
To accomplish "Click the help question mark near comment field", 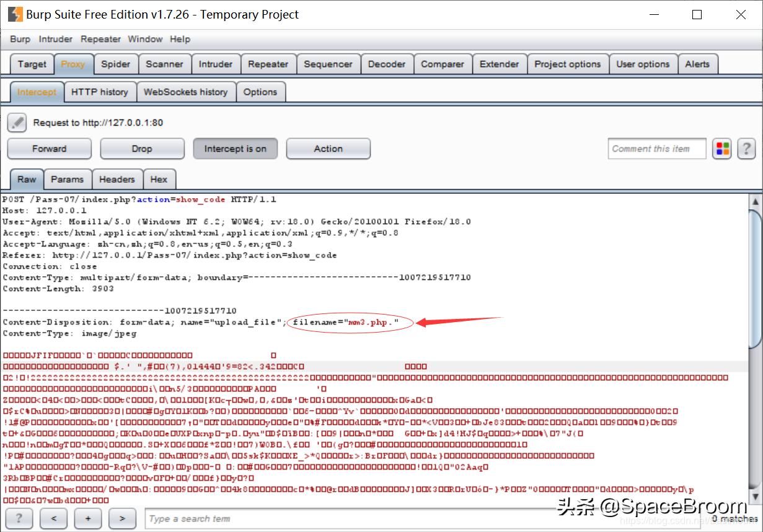I will click(x=746, y=149).
